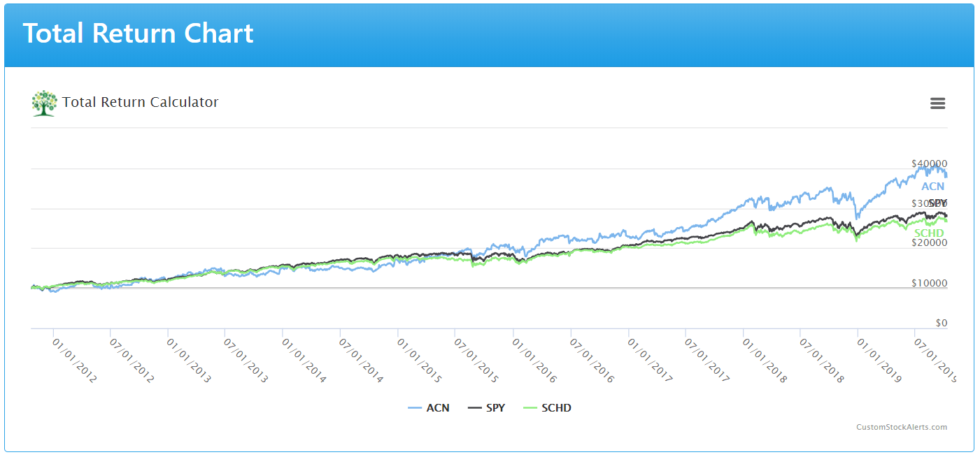Click the 07/01/2017 x-axis date label
This screenshot has width=980, height=457.
click(709, 361)
